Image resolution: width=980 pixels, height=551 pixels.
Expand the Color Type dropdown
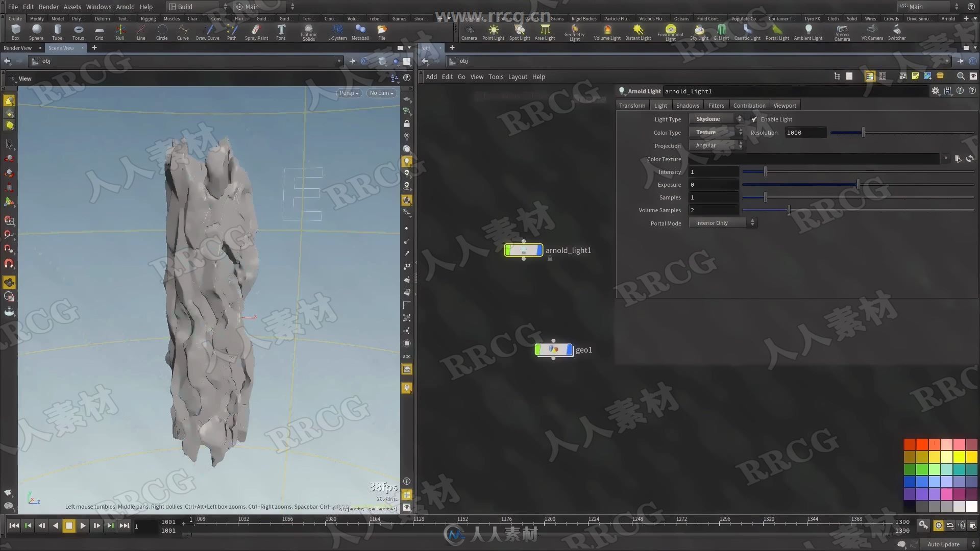click(x=715, y=132)
